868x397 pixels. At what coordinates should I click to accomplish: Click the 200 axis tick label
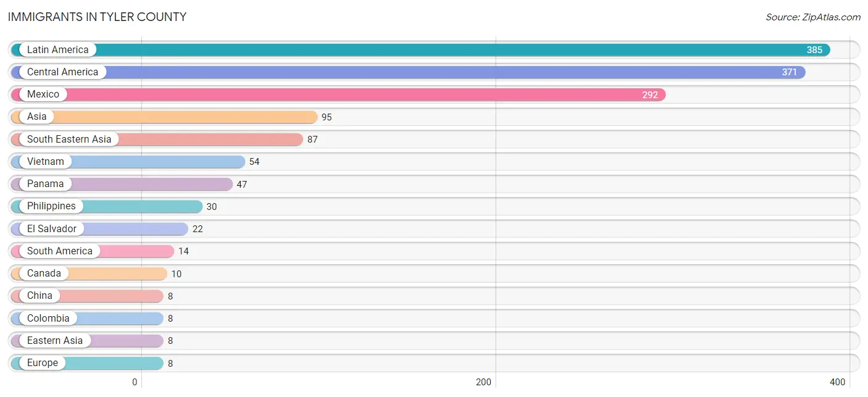[484, 382]
